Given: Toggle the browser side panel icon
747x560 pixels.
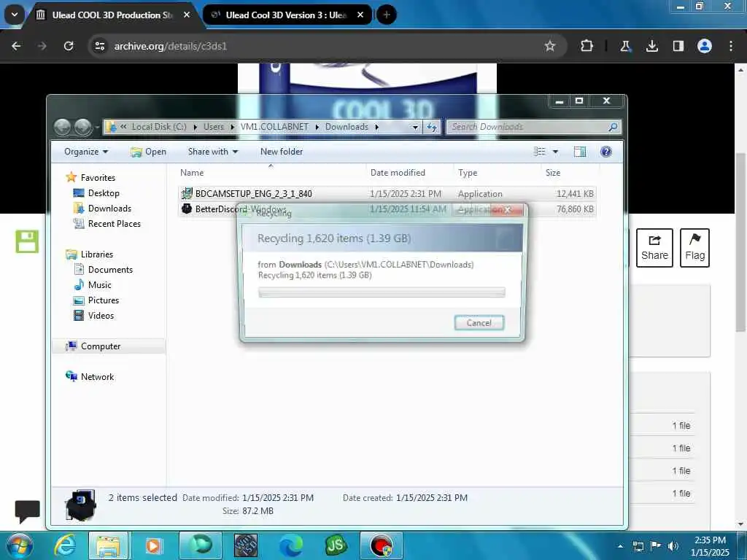Looking at the screenshot, I should point(678,46).
